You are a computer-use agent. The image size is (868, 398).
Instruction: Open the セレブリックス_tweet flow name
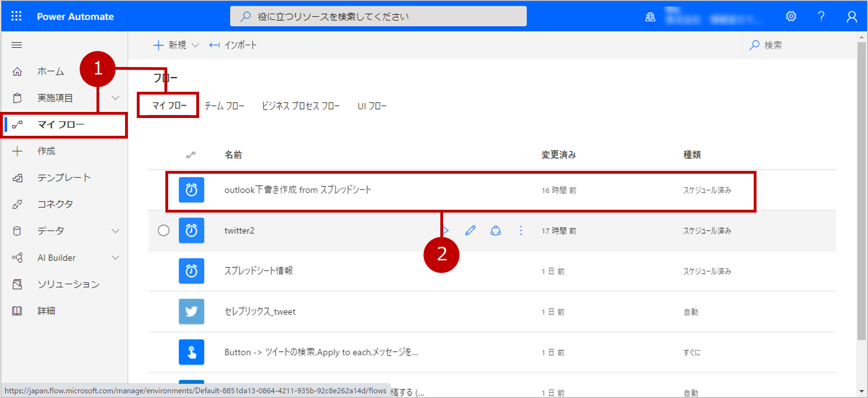pyautogui.click(x=260, y=311)
